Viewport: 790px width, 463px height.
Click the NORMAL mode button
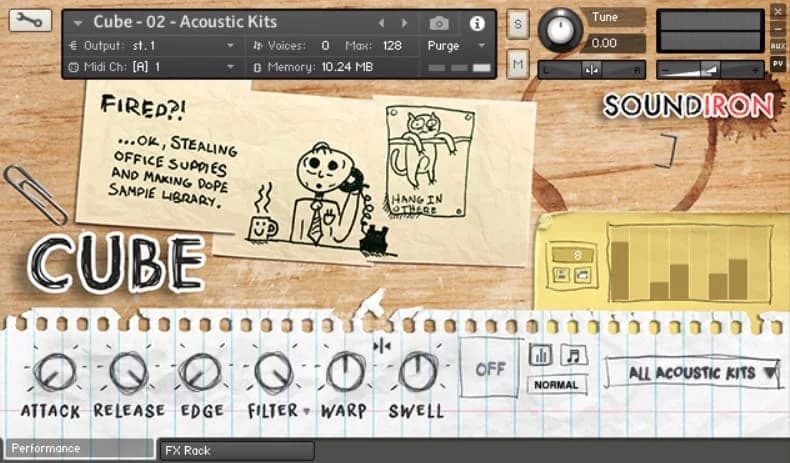557,385
